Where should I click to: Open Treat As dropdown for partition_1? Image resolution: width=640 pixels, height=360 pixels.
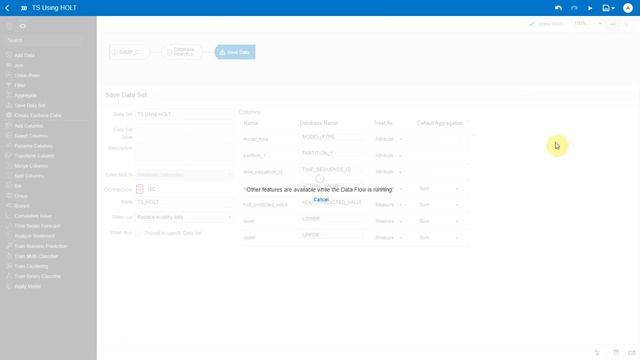pyautogui.click(x=389, y=156)
